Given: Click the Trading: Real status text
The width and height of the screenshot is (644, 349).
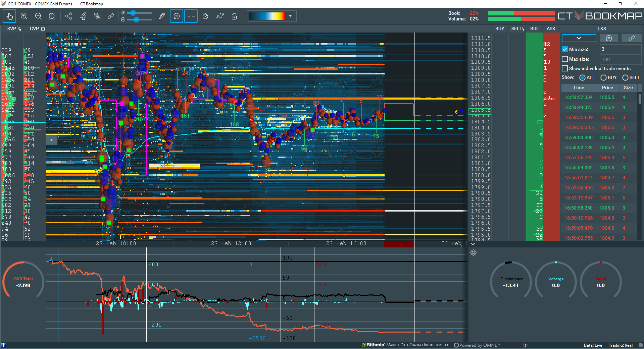Looking at the screenshot, I should tap(621, 345).
